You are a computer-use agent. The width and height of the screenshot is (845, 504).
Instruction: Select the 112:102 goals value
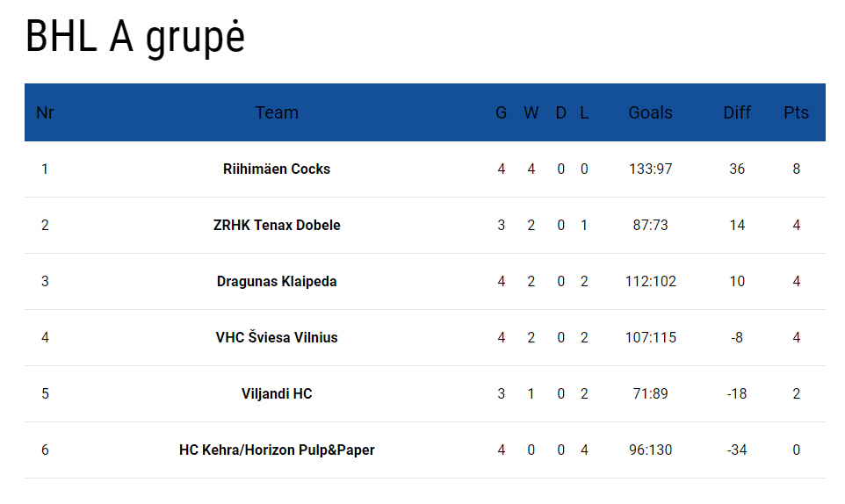pos(650,281)
